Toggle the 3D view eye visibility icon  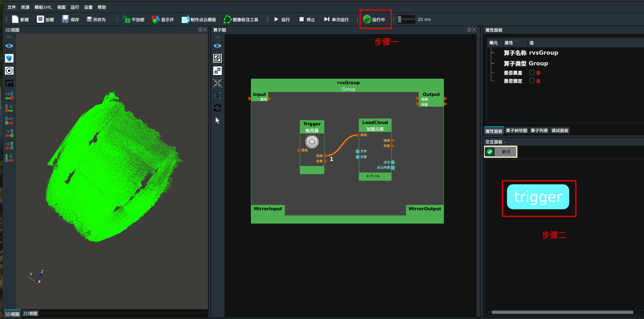point(9,46)
